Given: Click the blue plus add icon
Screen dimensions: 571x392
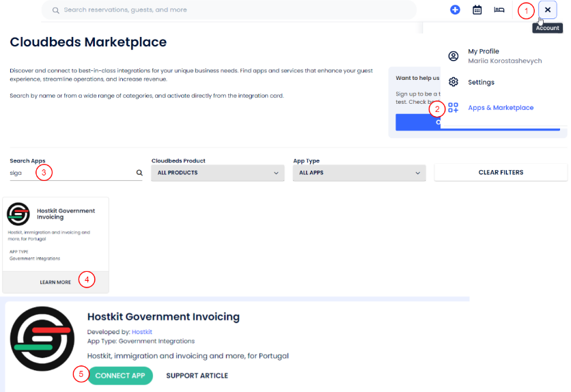Looking at the screenshot, I should tap(455, 10).
